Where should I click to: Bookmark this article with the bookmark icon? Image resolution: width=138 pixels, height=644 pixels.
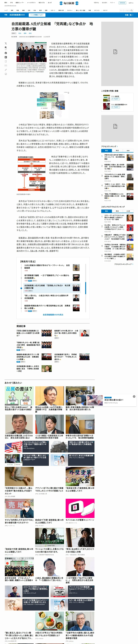6,62
